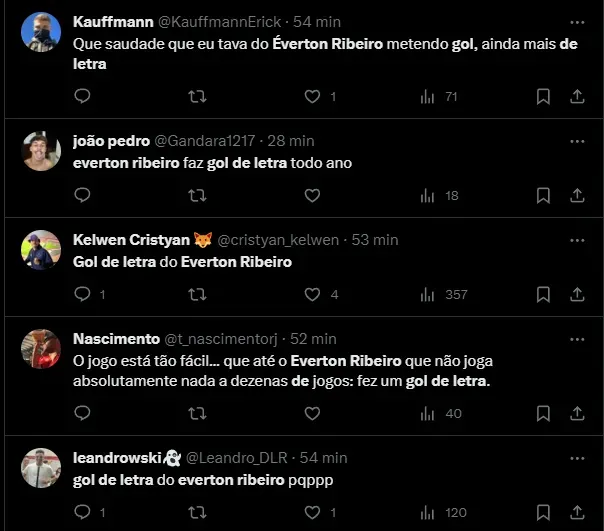
Task: Bookmark Kauffmann's tweet
Action: [x=543, y=96]
